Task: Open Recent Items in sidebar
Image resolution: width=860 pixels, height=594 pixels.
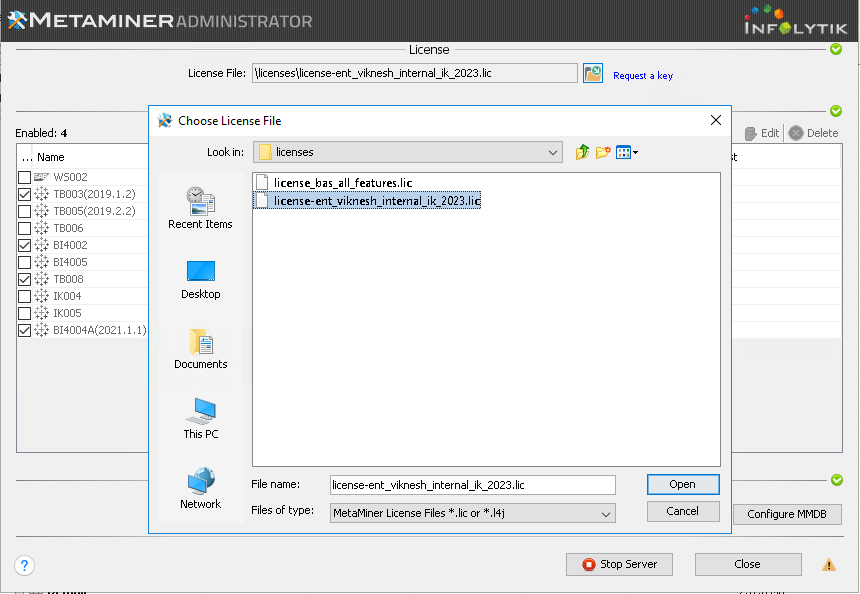Action: click(200, 208)
